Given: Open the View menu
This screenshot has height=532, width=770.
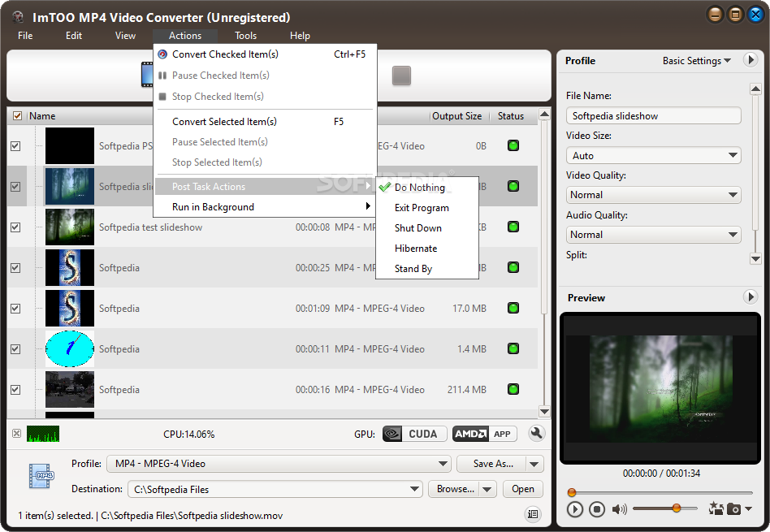Looking at the screenshot, I should (125, 36).
